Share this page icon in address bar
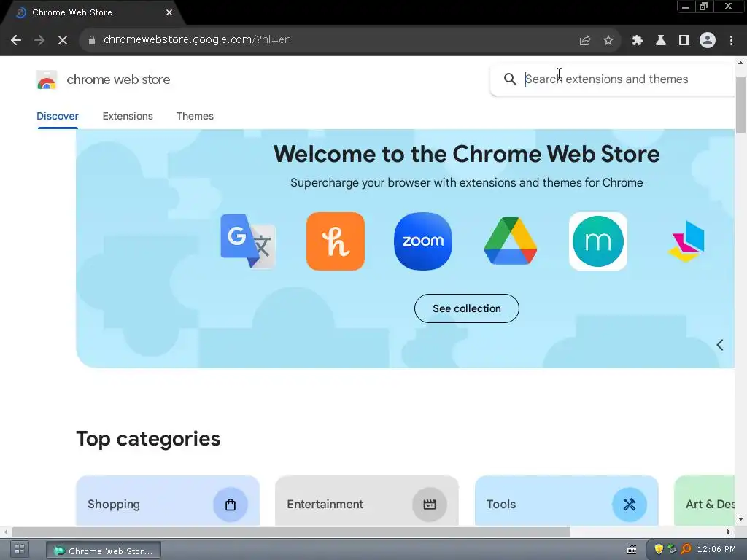 [585, 40]
